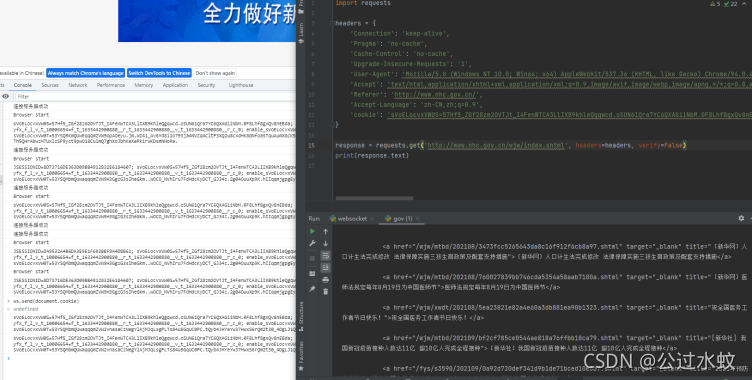Screen dimensions: 752x380
Task: Select the gov (1) run tab
Action: click(399, 218)
